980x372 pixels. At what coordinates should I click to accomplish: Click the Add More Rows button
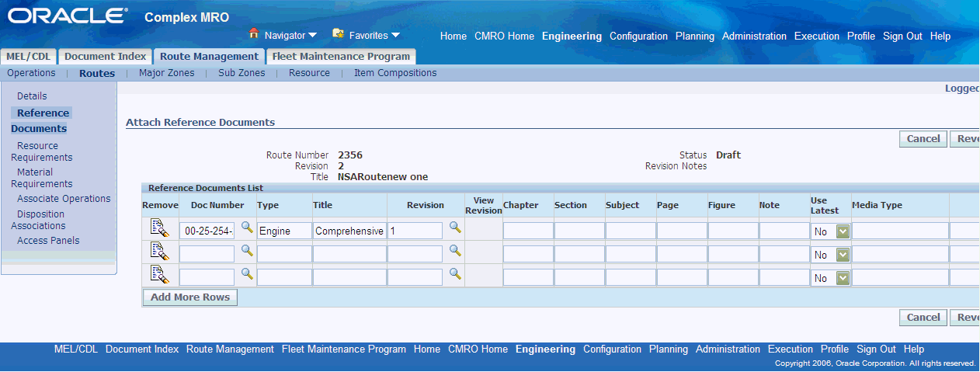(190, 297)
